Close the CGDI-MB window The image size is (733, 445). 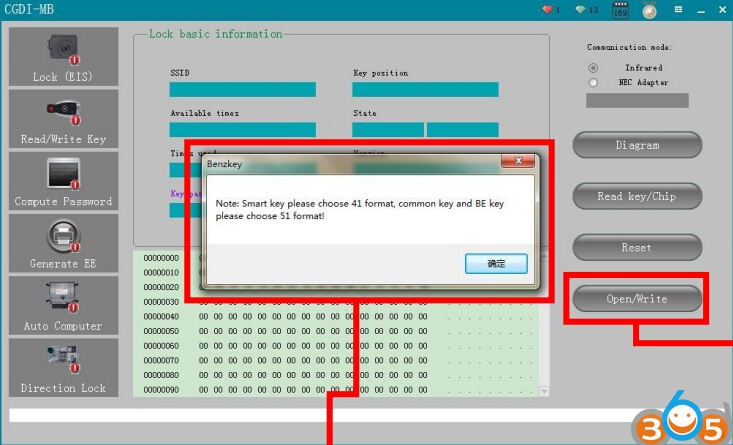[x=722, y=10]
